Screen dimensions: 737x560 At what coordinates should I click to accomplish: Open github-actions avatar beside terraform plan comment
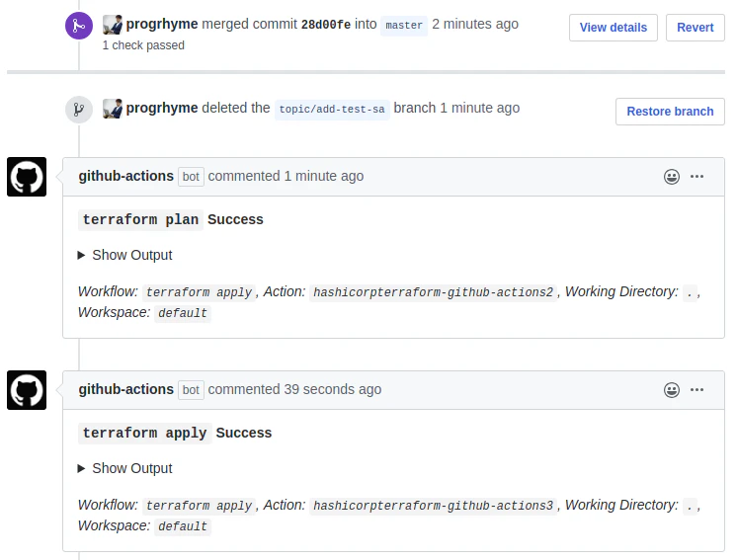(x=27, y=177)
